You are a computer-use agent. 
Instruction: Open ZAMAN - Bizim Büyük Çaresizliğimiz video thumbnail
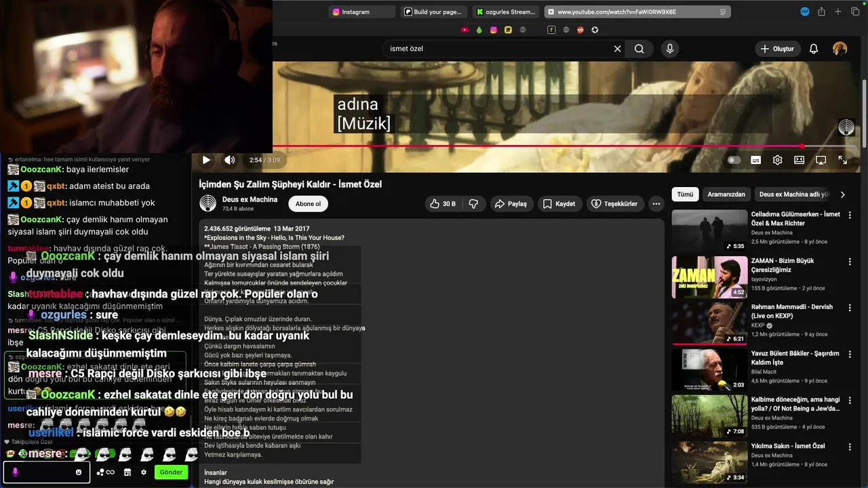pyautogui.click(x=709, y=277)
